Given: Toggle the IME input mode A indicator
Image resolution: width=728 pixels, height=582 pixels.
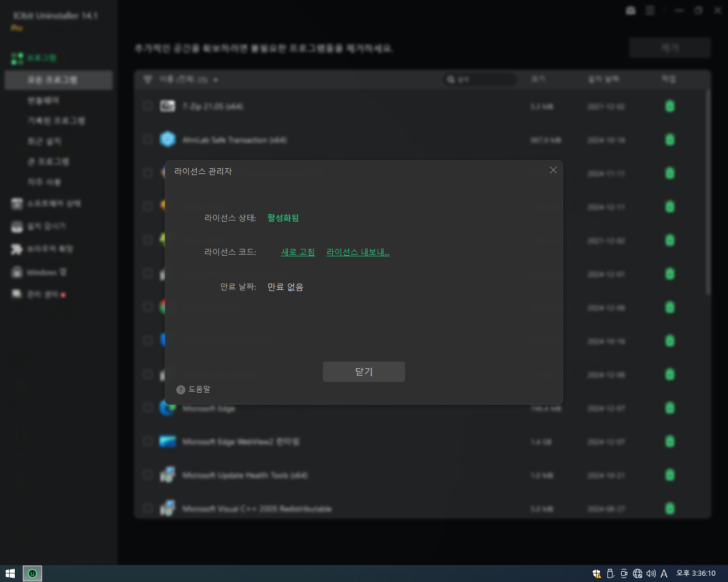Looking at the screenshot, I should tap(664, 573).
